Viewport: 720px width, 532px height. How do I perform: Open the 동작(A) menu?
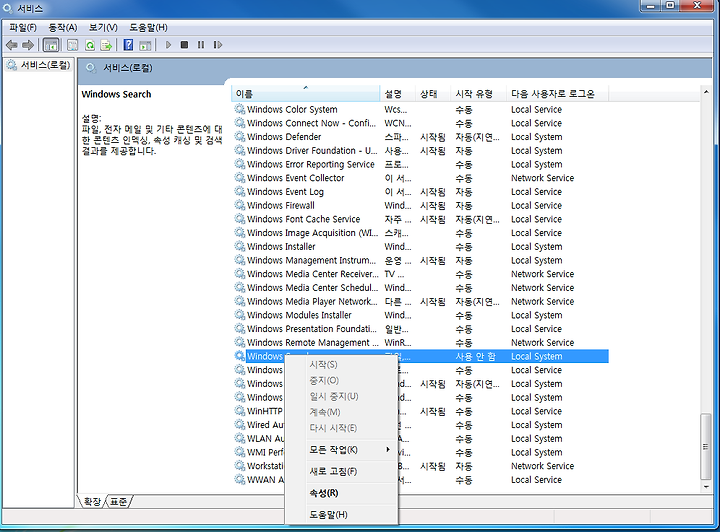[63, 28]
